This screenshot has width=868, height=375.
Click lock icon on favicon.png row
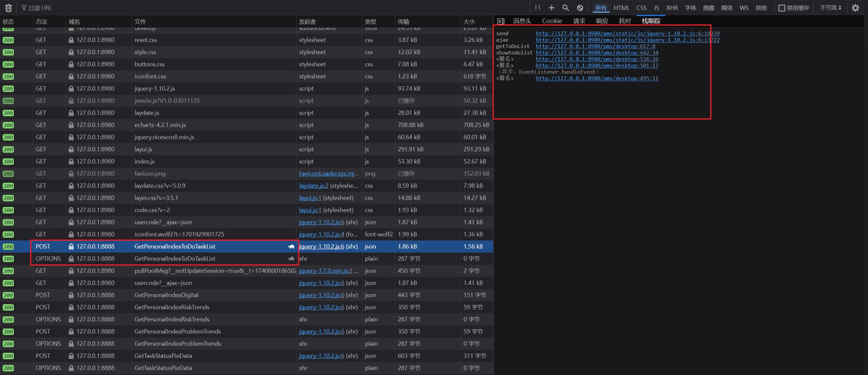tap(71, 174)
